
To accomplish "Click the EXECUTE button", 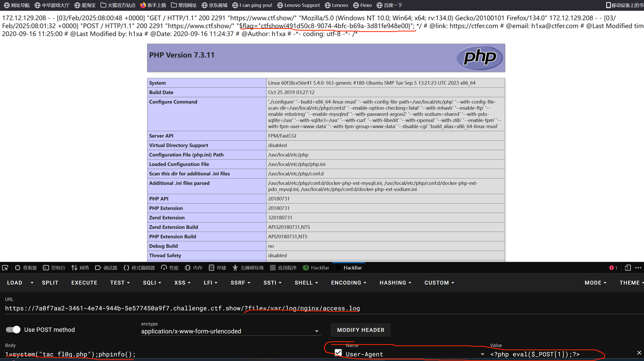I will [x=84, y=283].
